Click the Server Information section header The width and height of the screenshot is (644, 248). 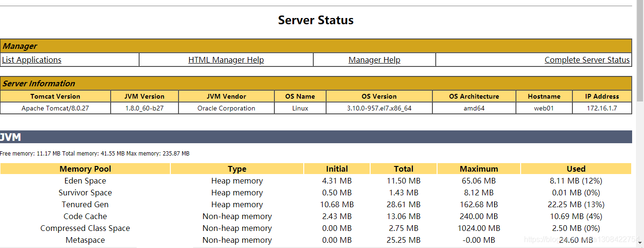pos(316,83)
